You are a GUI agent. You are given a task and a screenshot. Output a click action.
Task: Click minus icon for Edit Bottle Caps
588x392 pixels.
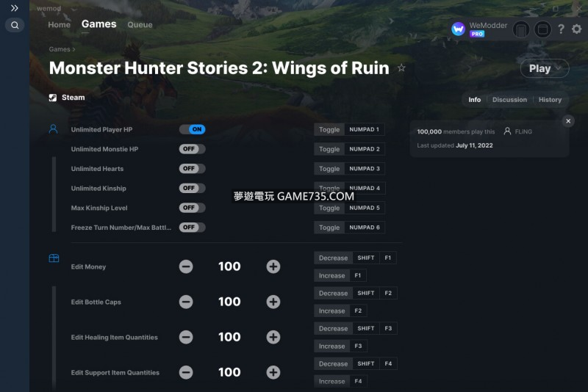point(186,302)
